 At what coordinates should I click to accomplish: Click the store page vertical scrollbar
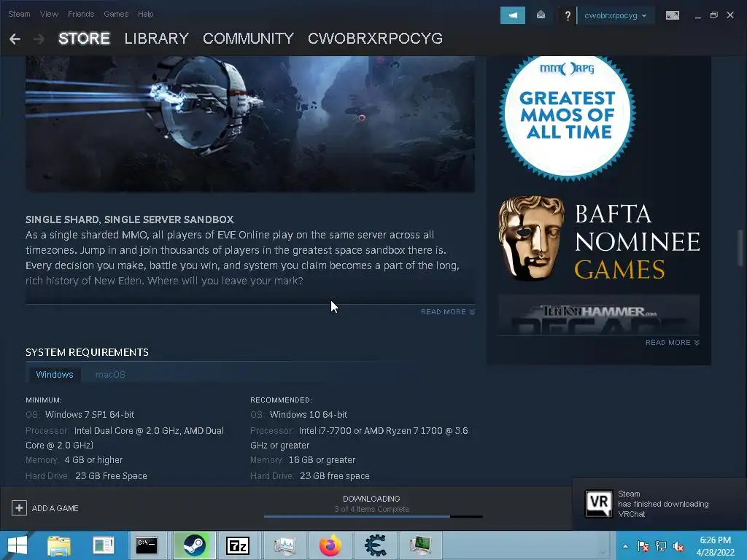coord(740,248)
